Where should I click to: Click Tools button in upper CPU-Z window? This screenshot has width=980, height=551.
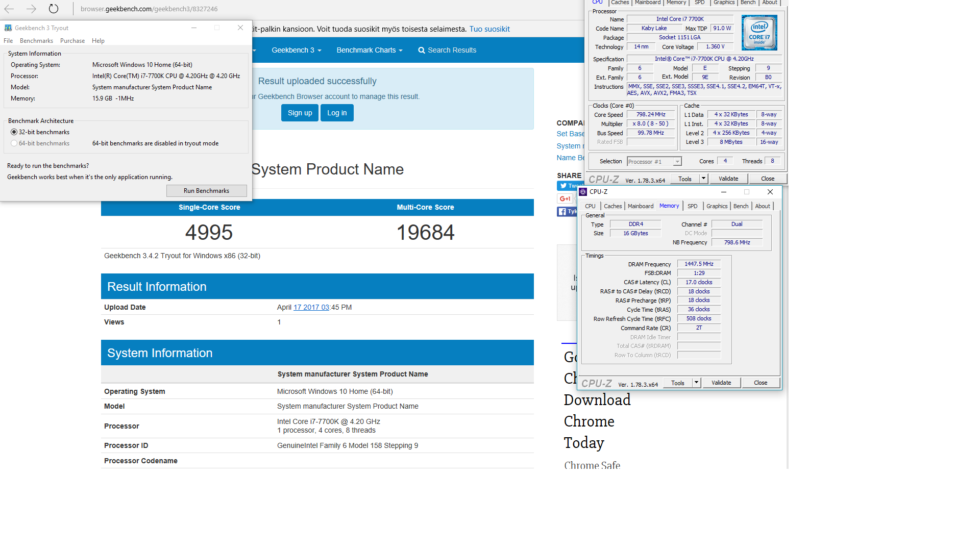(x=685, y=179)
